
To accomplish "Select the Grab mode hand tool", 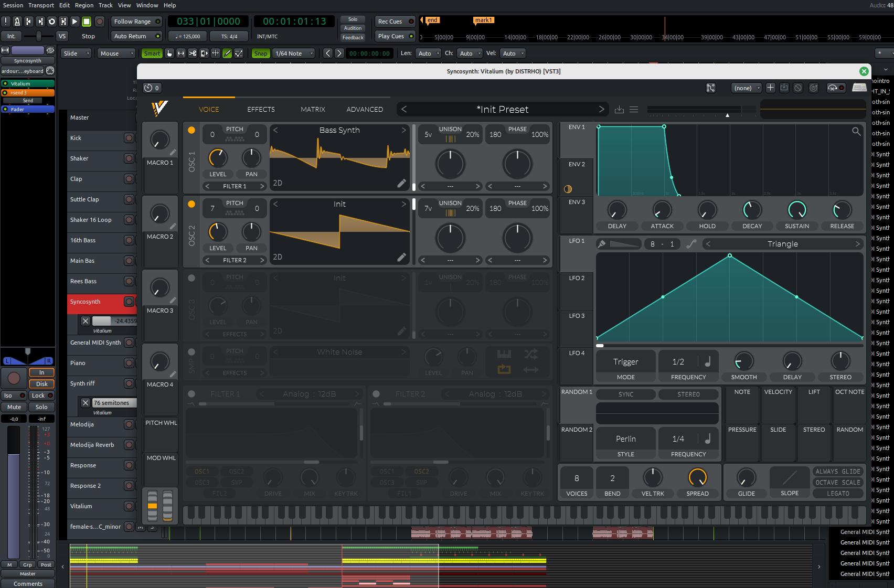I will [x=169, y=53].
